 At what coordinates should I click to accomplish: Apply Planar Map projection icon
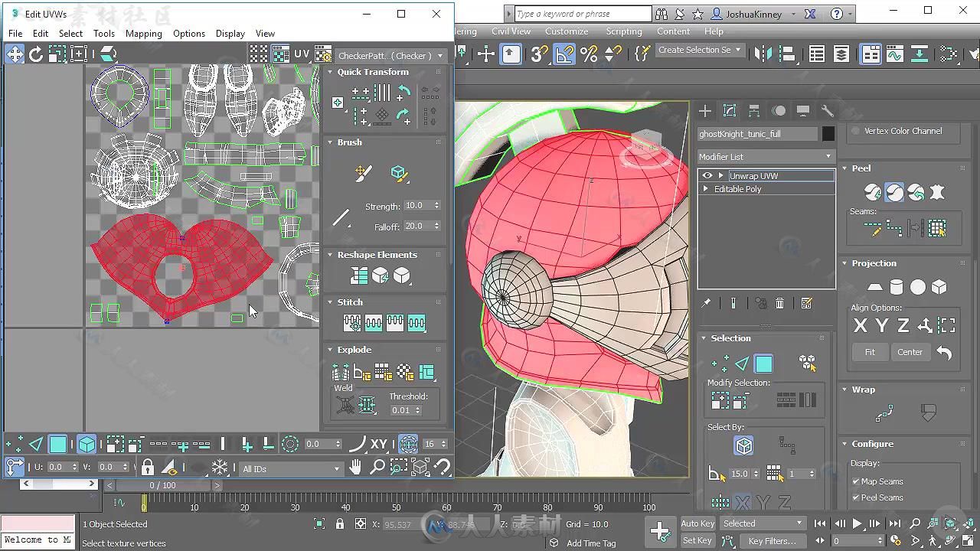pos(874,287)
